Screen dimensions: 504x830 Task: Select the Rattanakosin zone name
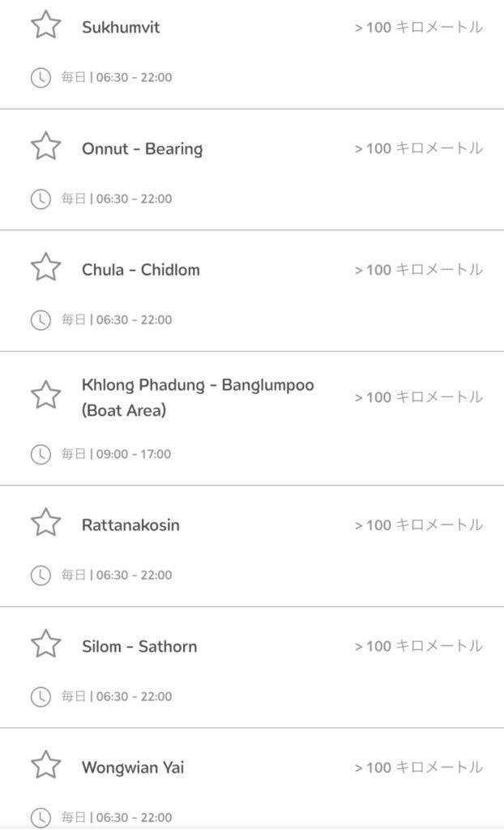[x=130, y=525]
